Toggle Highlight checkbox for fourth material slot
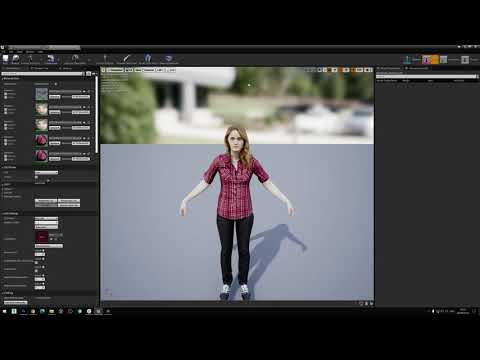 point(5,140)
